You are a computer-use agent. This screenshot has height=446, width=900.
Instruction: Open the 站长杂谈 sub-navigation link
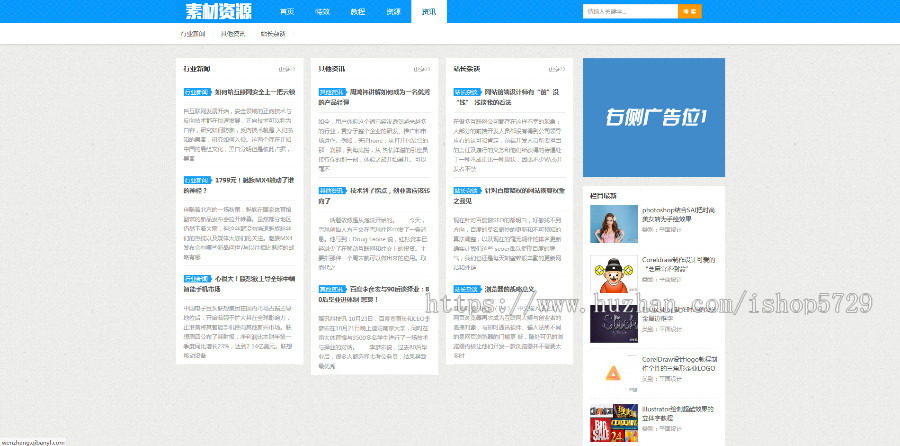coord(272,34)
